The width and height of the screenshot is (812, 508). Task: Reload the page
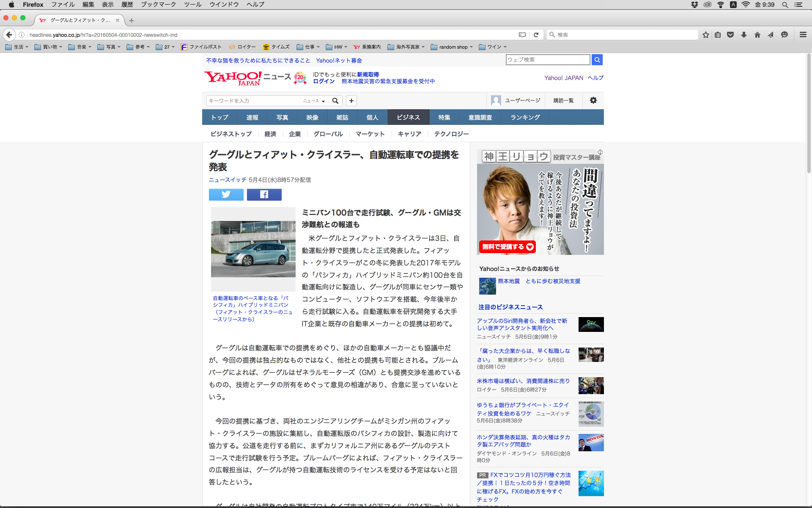point(536,35)
